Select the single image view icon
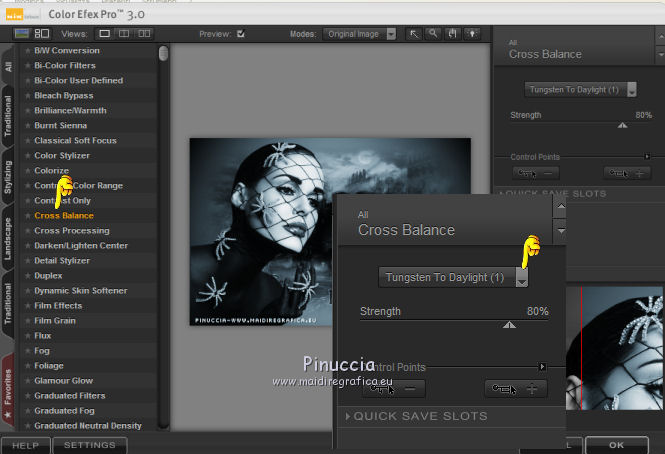The height and width of the screenshot is (454, 665). (104, 34)
